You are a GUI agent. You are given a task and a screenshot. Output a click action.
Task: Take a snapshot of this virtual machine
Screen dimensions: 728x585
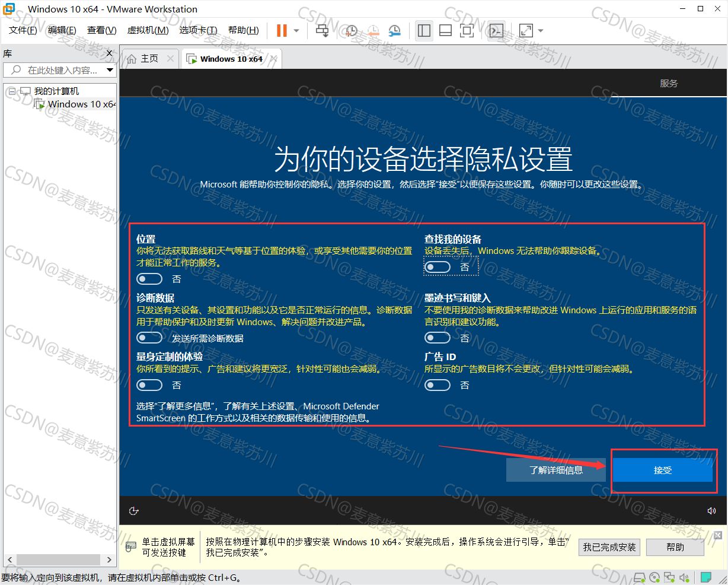[x=351, y=30]
